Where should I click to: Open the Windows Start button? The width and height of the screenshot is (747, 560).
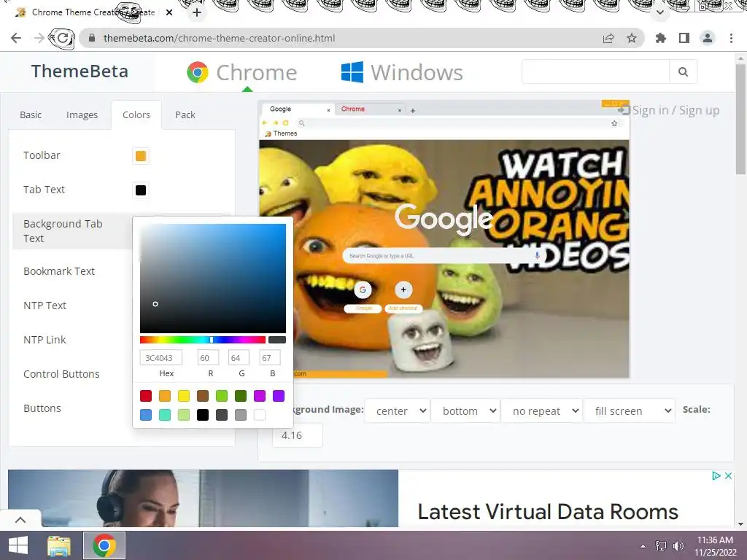(x=18, y=545)
